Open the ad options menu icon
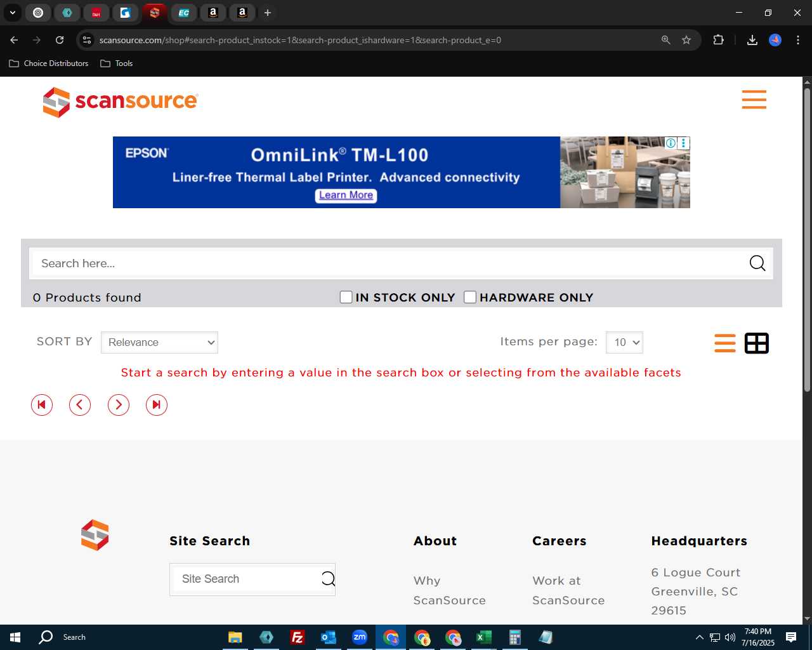 click(683, 143)
